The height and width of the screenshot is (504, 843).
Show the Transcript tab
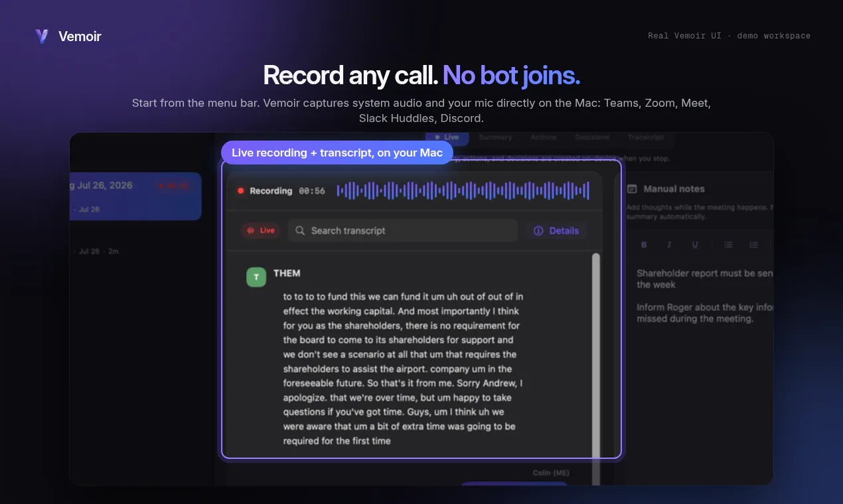point(646,137)
